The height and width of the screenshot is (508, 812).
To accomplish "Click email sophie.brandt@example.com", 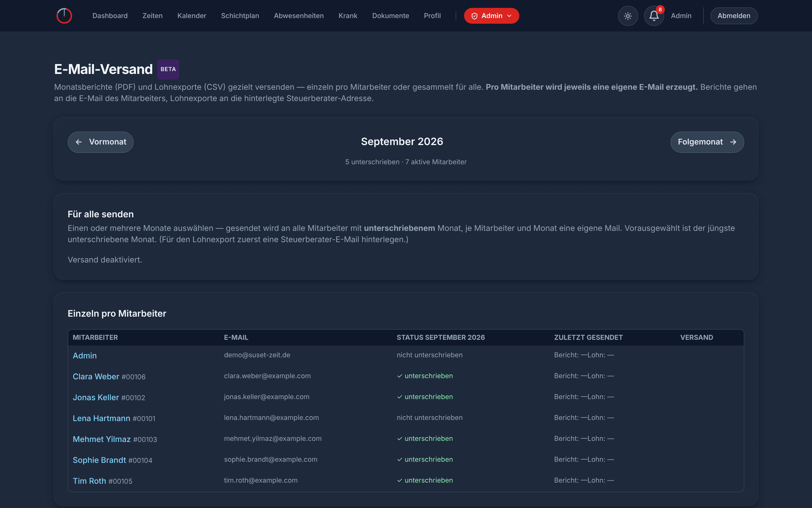I will coord(271,459).
